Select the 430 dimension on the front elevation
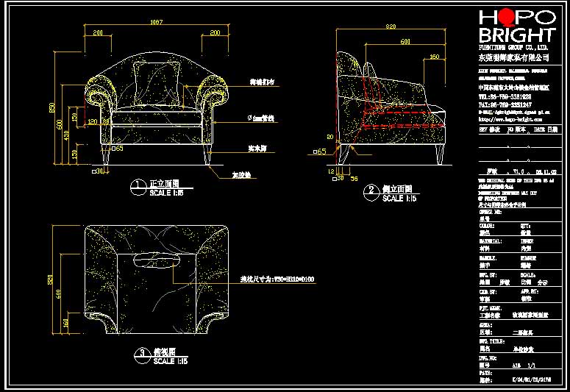570x392 pixels. [x=66, y=135]
